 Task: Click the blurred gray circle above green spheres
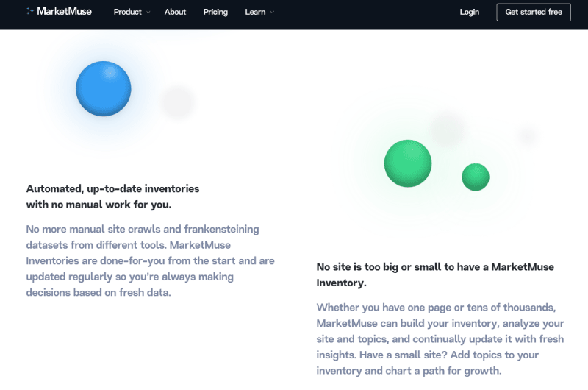point(447,130)
